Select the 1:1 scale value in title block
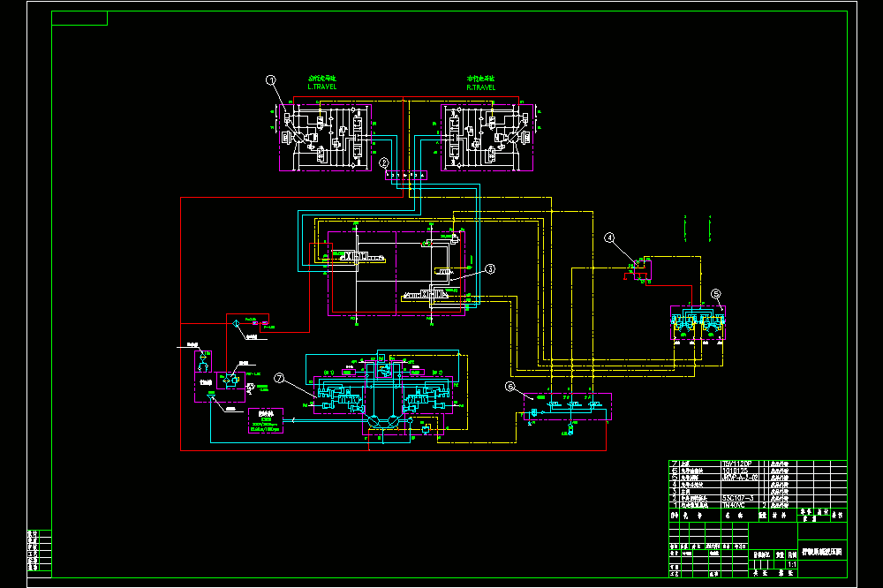The height and width of the screenshot is (588, 883). [x=792, y=564]
